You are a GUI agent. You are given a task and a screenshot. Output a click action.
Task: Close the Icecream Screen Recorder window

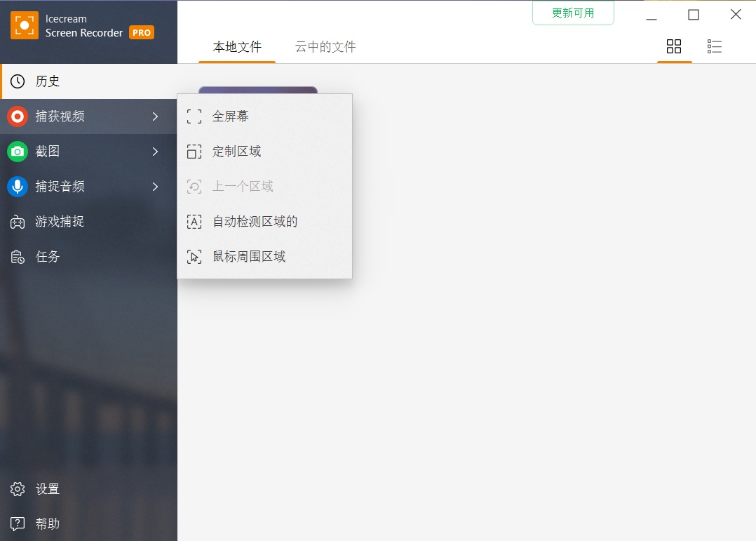(736, 15)
